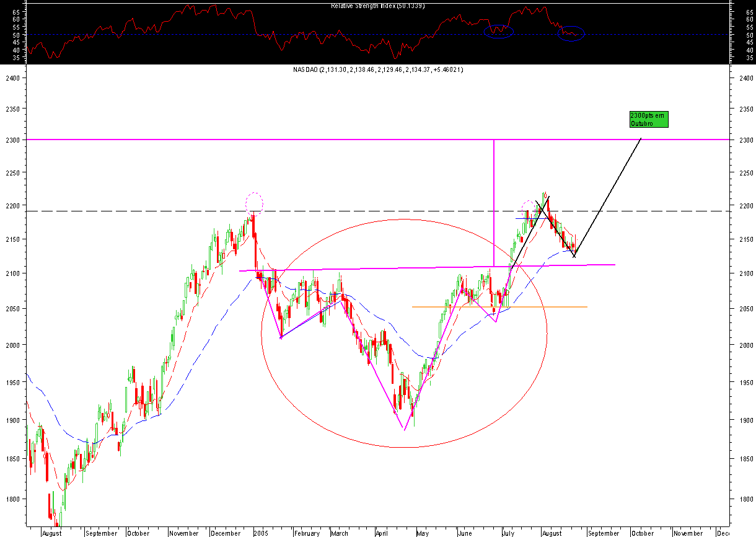Click the 'July' month label
Screen dimensions: 756x537
pos(508,533)
